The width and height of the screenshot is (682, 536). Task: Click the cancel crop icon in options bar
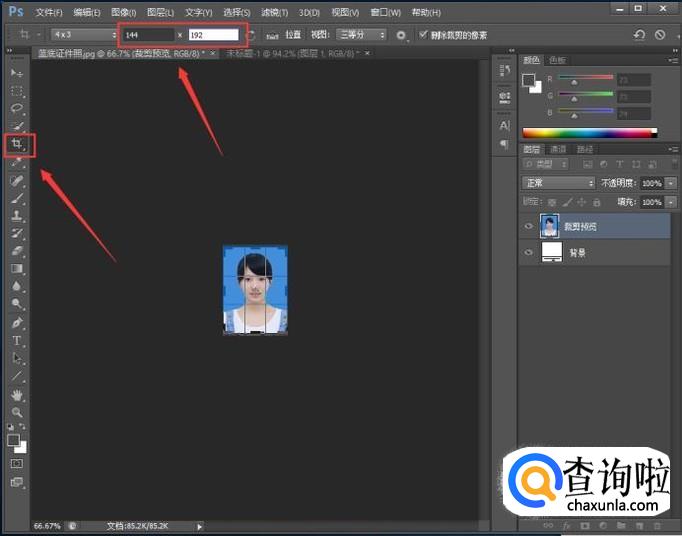coord(660,34)
